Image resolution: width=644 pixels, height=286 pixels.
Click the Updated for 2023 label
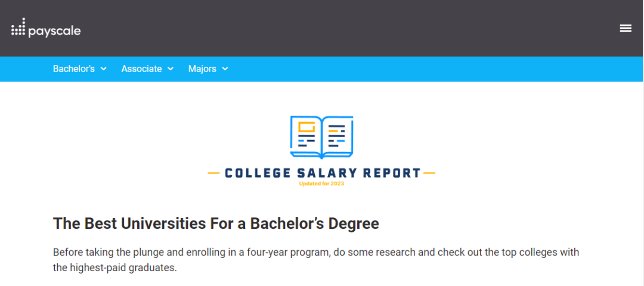point(321,184)
